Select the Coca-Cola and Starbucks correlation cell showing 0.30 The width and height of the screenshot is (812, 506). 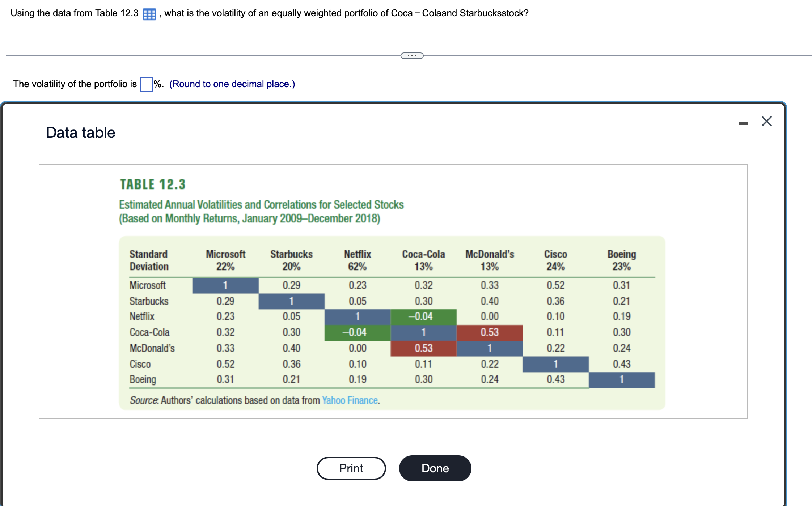423,301
